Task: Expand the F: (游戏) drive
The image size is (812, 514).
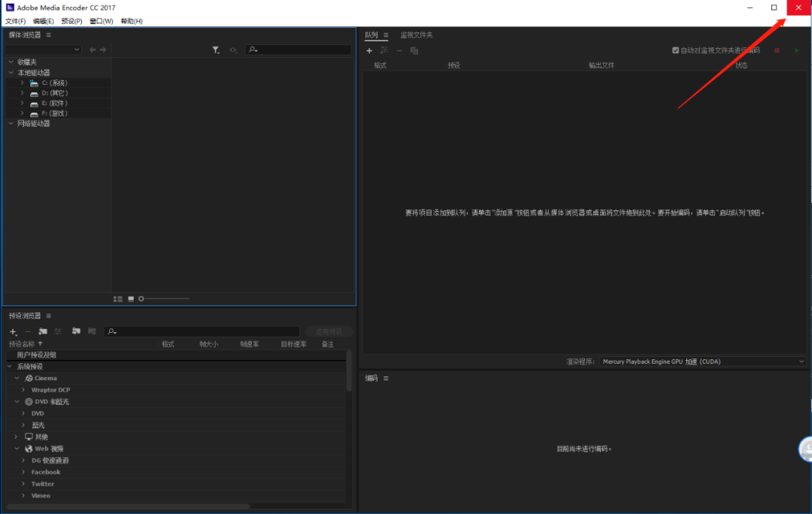Action: [x=23, y=113]
